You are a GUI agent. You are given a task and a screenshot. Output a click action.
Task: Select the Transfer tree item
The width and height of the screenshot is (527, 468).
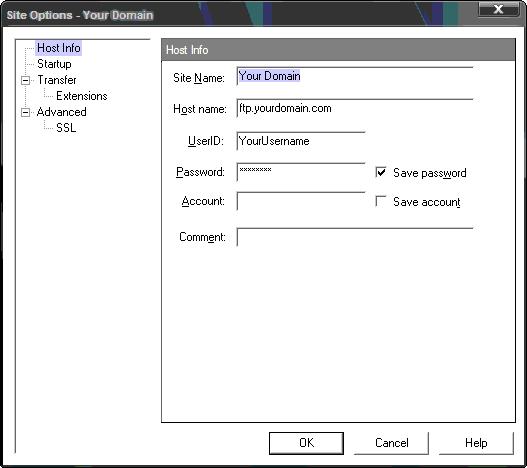57,80
